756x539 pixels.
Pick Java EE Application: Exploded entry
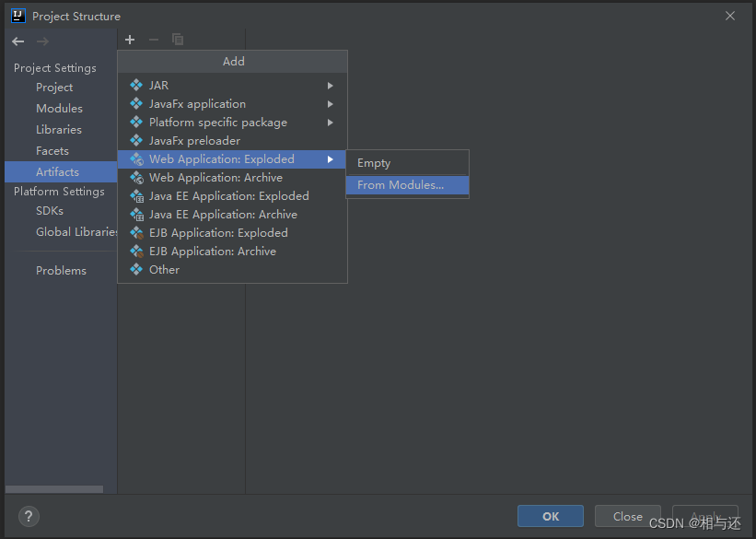tap(232, 196)
